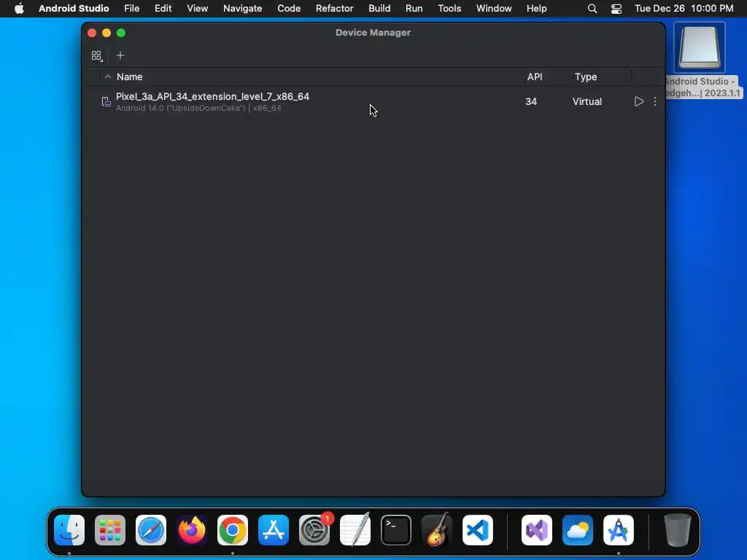Launch GarageBand from the Dock
The height and width of the screenshot is (560, 747).
pos(437,530)
